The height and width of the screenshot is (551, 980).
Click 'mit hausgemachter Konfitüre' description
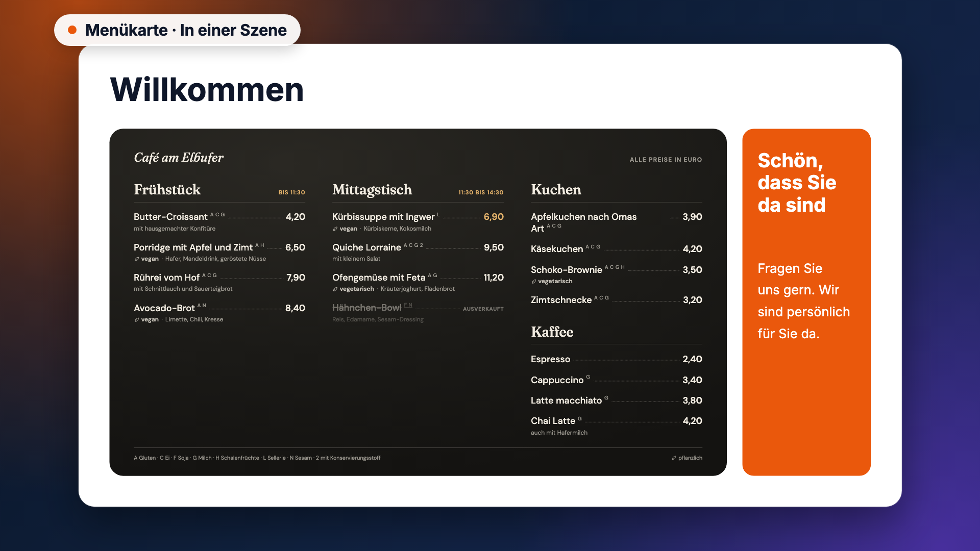175,229
